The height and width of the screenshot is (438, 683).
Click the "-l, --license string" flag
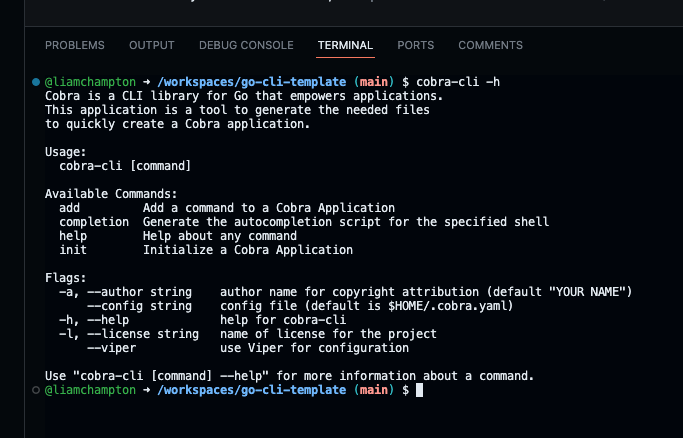coord(129,334)
